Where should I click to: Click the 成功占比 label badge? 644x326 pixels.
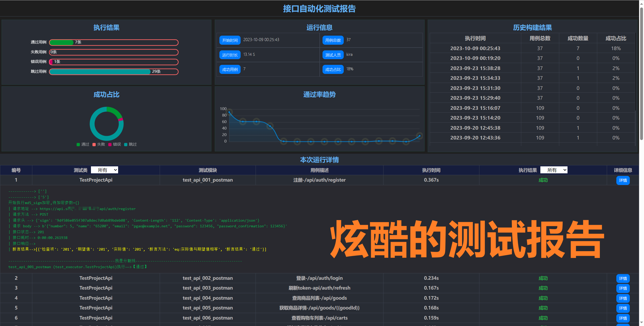(x=333, y=69)
